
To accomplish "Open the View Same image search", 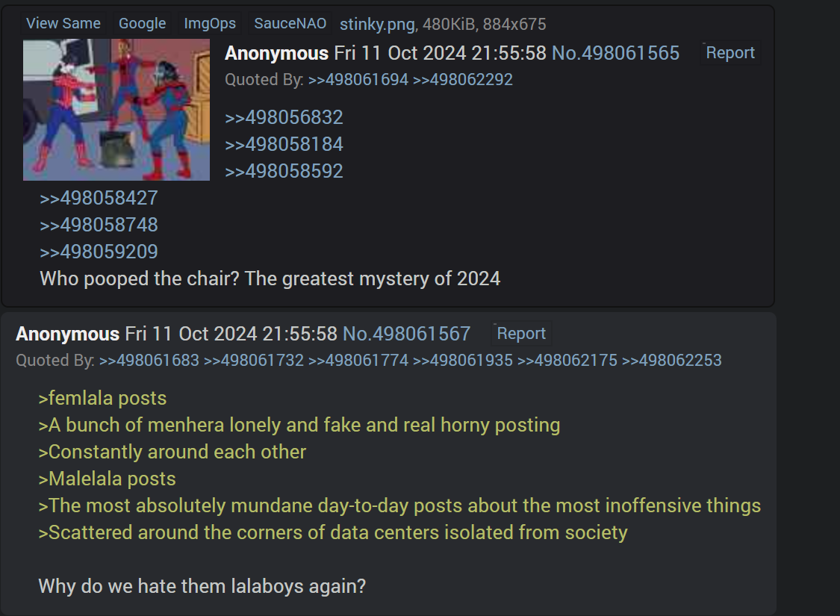I will click(63, 24).
